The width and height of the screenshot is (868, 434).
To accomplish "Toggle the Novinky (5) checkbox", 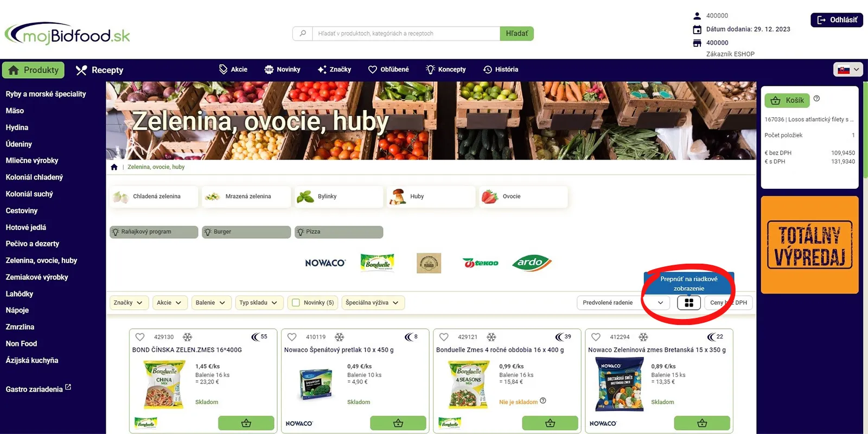I will (x=296, y=303).
